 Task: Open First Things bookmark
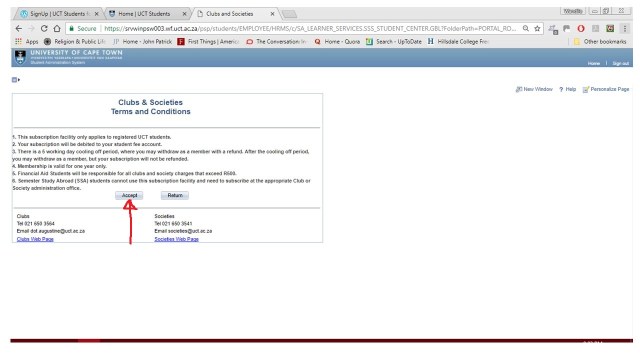[x=208, y=41]
